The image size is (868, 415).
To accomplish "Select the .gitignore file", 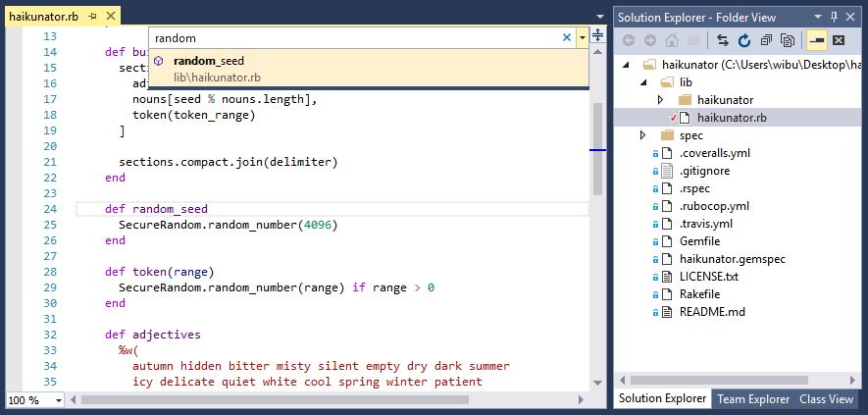I will (704, 171).
